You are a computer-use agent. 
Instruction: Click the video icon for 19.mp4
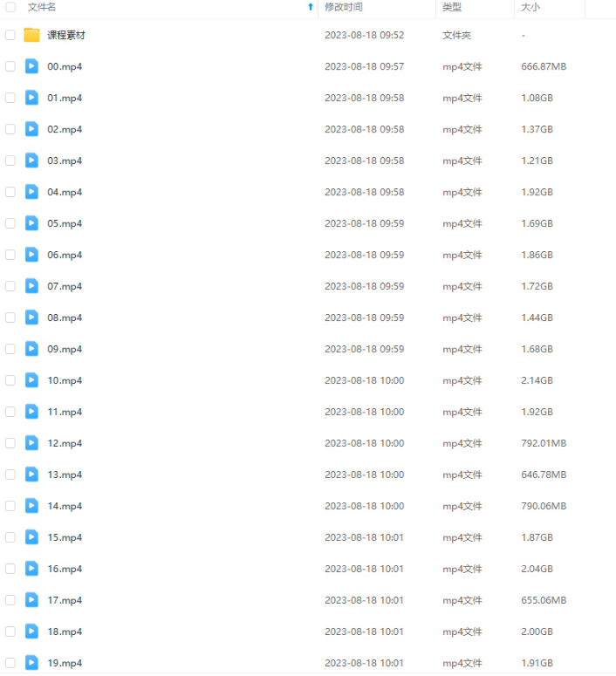31,663
